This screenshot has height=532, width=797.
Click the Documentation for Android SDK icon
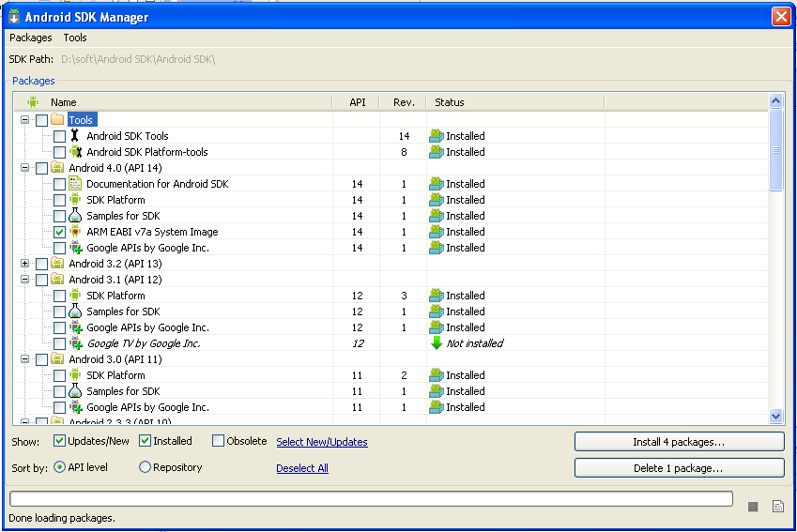pyautogui.click(x=75, y=183)
